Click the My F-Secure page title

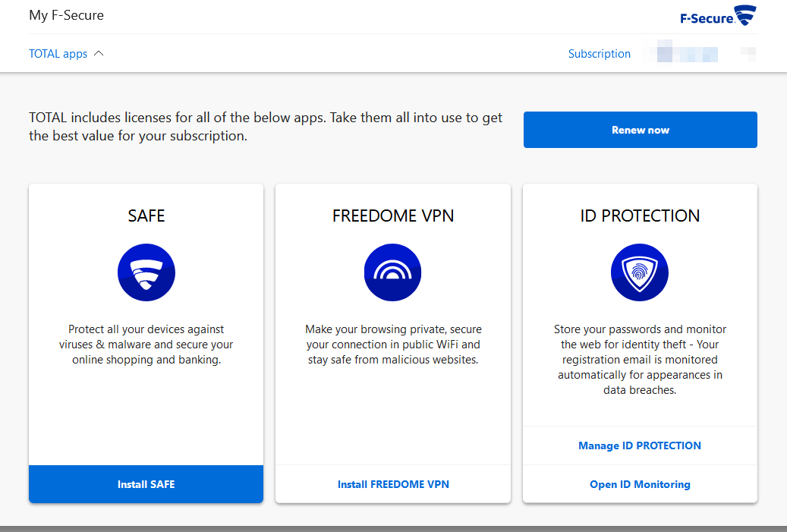coord(67,15)
